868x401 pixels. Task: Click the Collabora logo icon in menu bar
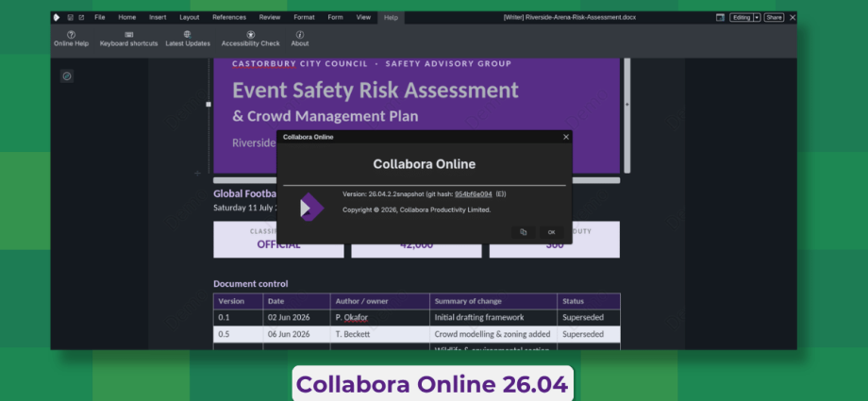pyautogui.click(x=57, y=18)
